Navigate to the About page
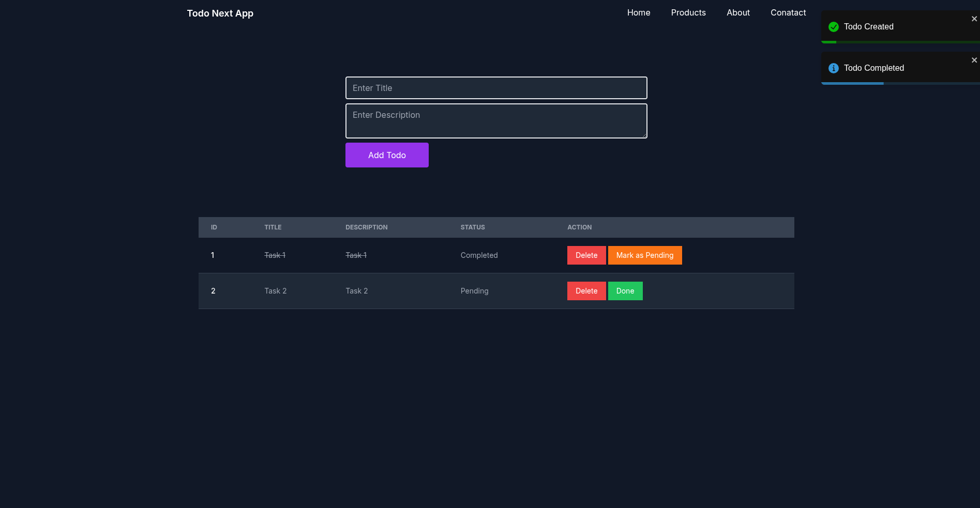 click(737, 13)
